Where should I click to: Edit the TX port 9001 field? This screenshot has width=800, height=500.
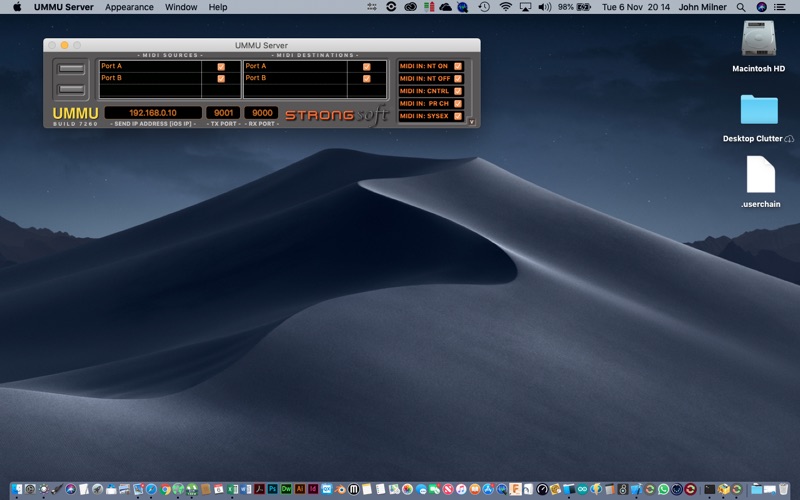coord(223,113)
